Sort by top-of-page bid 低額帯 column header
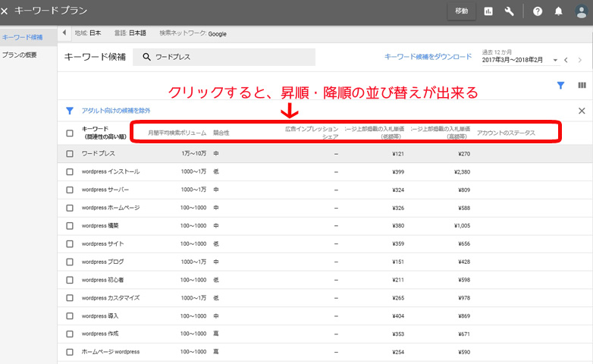This screenshot has height=364, width=593. tap(374, 133)
